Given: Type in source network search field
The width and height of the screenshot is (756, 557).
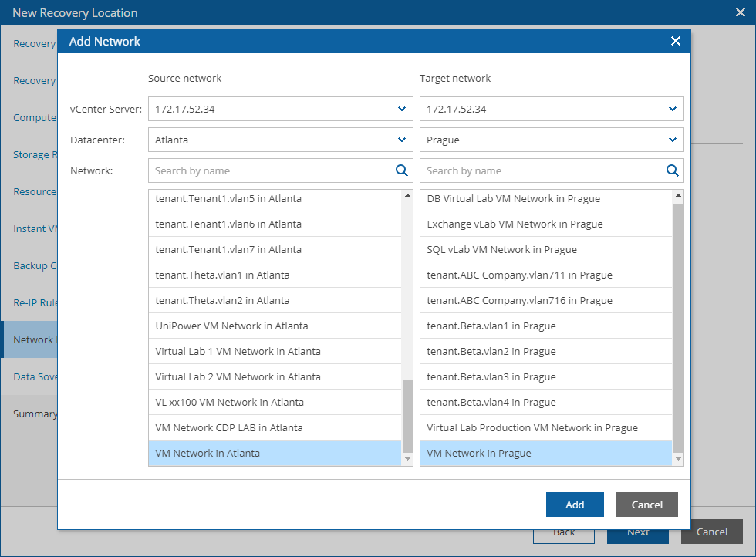Looking at the screenshot, I should [x=270, y=170].
